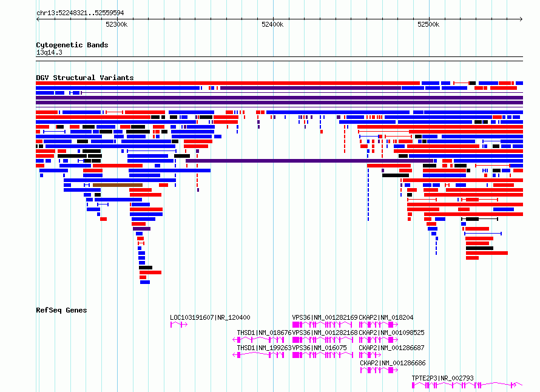Screen dimensions: 540x392
Task: Click the ruler's left end arrow
Action: (x=38, y=19)
